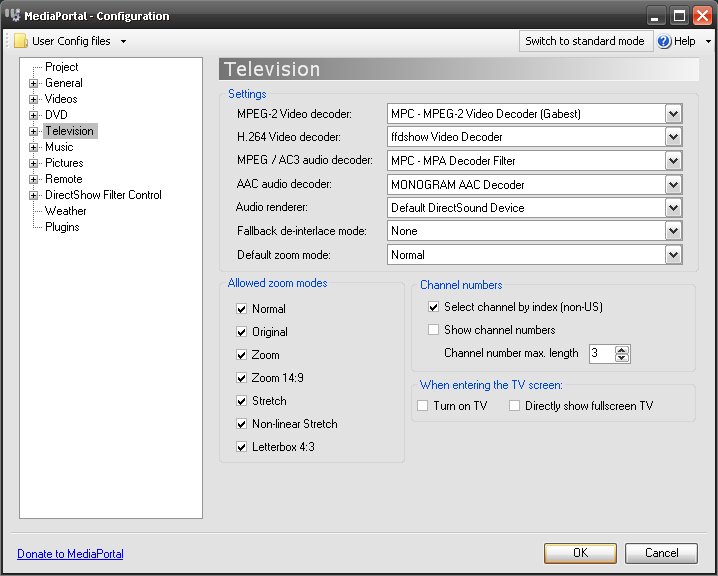Viewport: 718px width, 576px height.
Task: Open the H.264 Video decoder dropdown
Action: coord(673,137)
